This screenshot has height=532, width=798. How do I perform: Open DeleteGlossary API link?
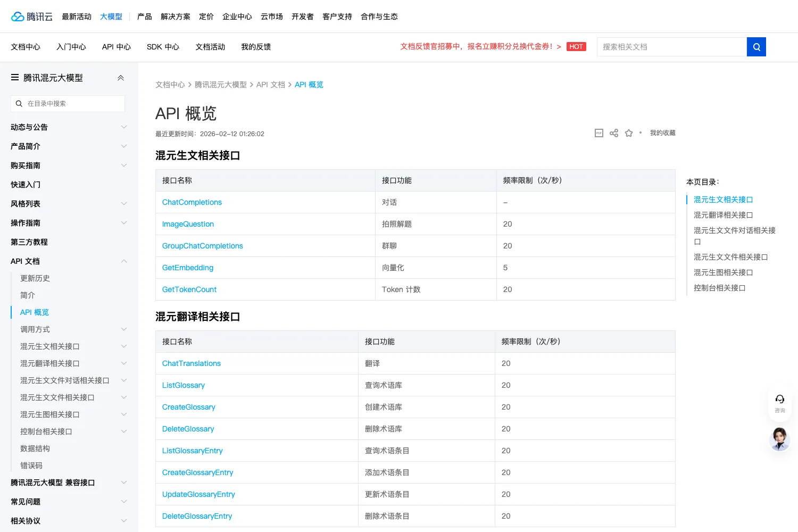tap(188, 429)
